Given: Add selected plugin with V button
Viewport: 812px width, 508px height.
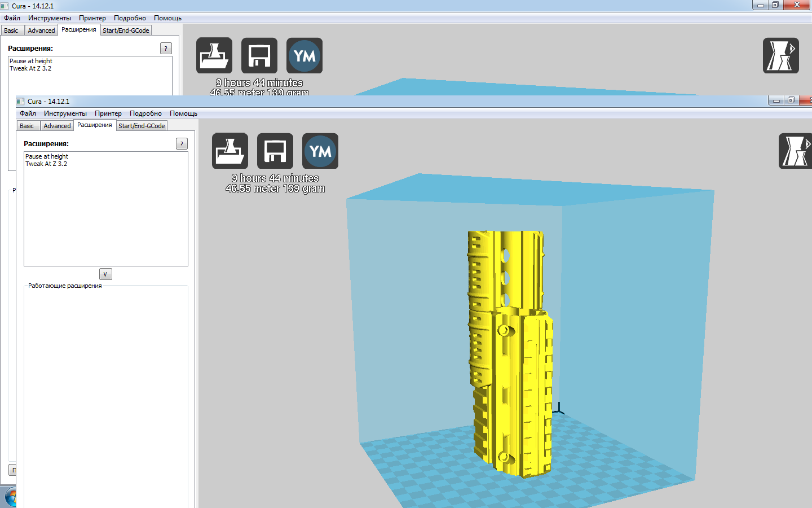Looking at the screenshot, I should pos(105,274).
